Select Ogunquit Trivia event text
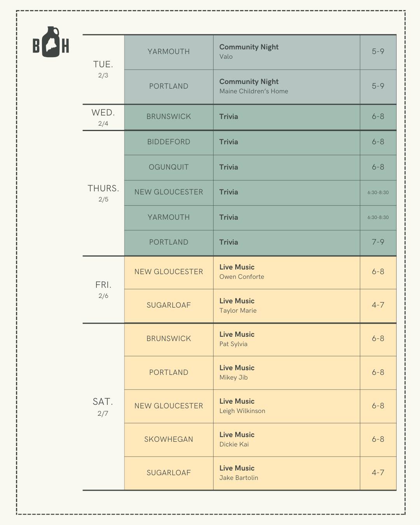The width and height of the screenshot is (420, 525). (229, 167)
